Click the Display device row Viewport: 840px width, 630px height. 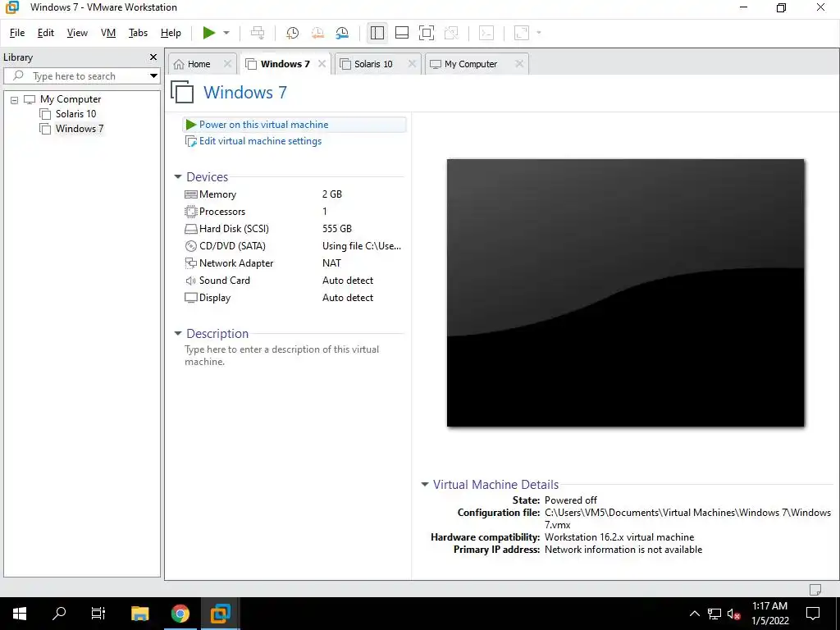[x=294, y=298]
